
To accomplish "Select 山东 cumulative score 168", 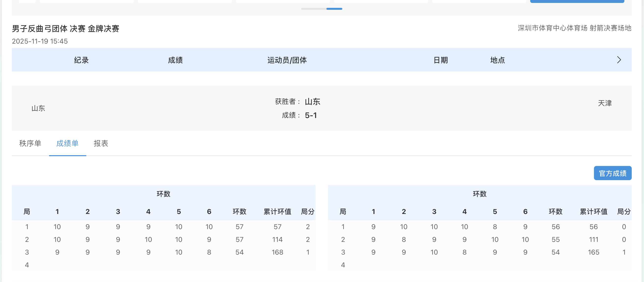I will (278, 252).
